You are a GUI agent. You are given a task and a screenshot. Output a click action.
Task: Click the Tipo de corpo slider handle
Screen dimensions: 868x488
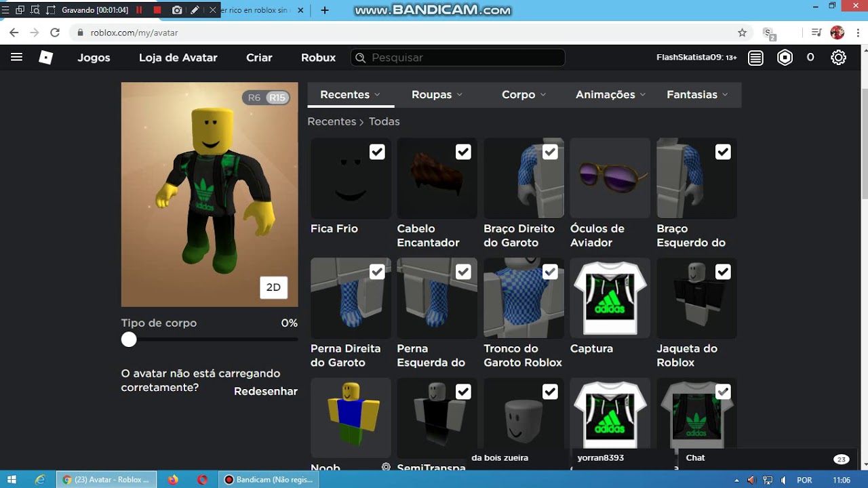(x=129, y=340)
